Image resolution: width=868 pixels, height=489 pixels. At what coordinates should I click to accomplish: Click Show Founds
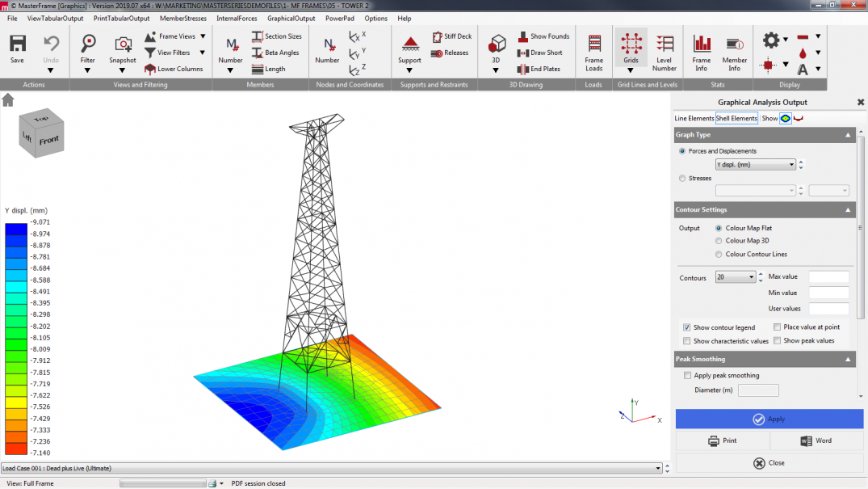click(x=543, y=36)
